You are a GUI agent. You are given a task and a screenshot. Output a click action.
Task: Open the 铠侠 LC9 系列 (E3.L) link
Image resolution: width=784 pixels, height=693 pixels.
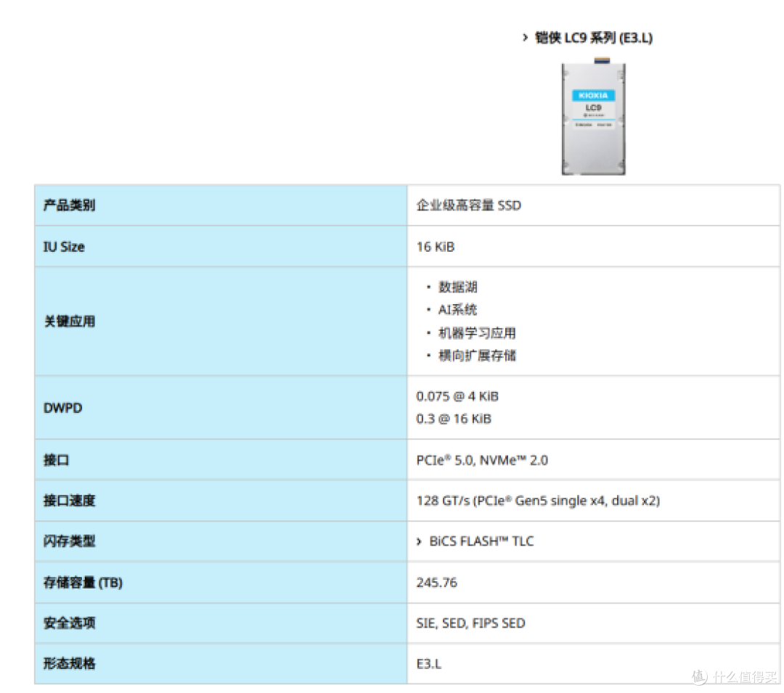(594, 38)
